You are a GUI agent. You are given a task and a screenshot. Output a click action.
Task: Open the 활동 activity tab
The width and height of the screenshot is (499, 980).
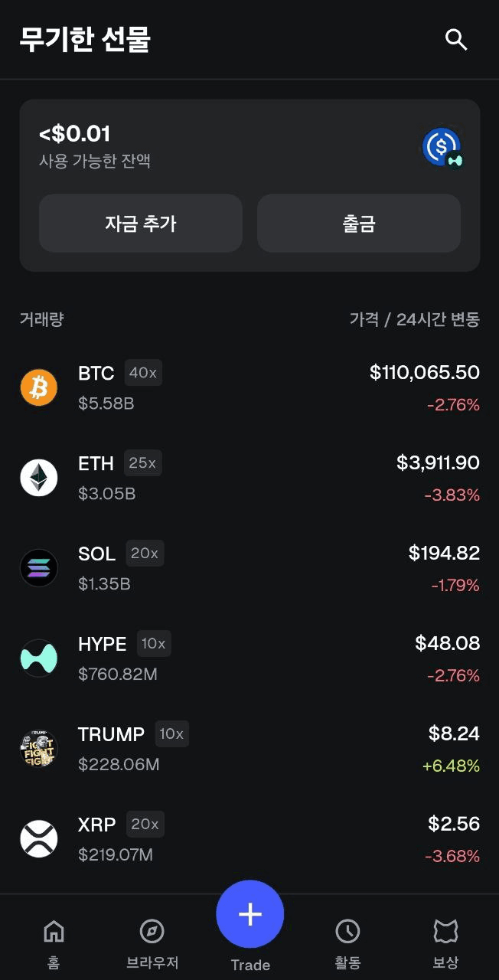coord(348,942)
